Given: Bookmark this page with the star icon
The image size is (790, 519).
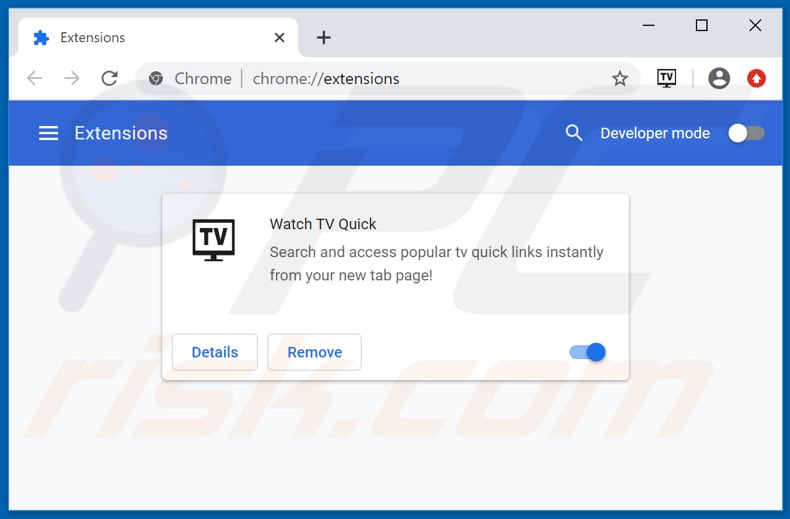Looking at the screenshot, I should [620, 78].
